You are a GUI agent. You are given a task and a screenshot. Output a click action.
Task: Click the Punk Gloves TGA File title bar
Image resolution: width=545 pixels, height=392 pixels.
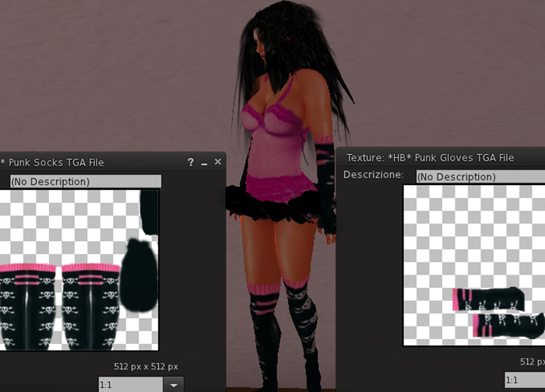click(x=441, y=157)
